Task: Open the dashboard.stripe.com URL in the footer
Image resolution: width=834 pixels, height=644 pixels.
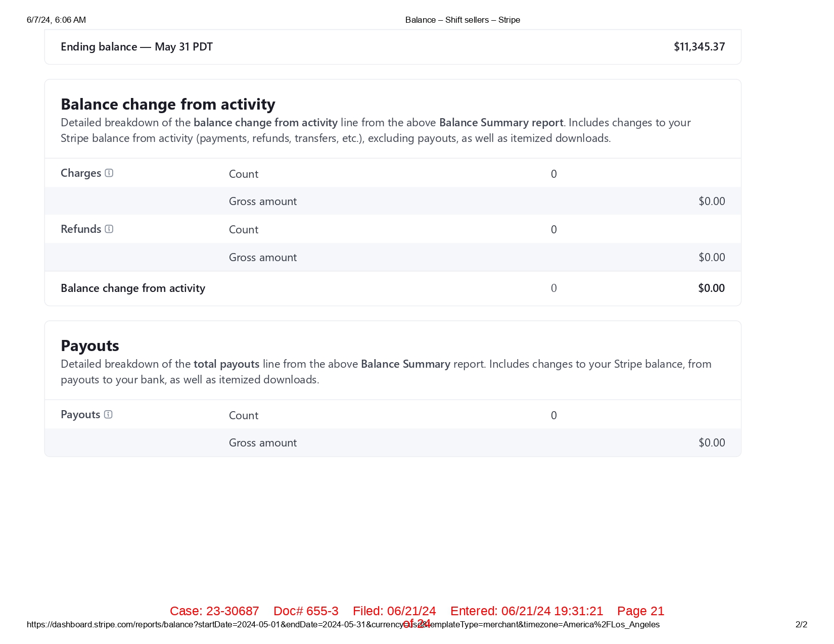Action: coord(343,625)
